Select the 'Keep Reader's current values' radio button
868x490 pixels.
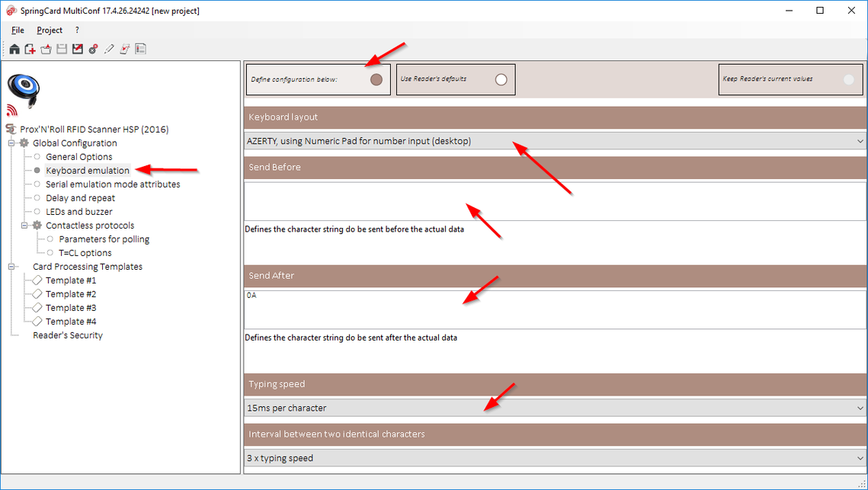click(849, 80)
